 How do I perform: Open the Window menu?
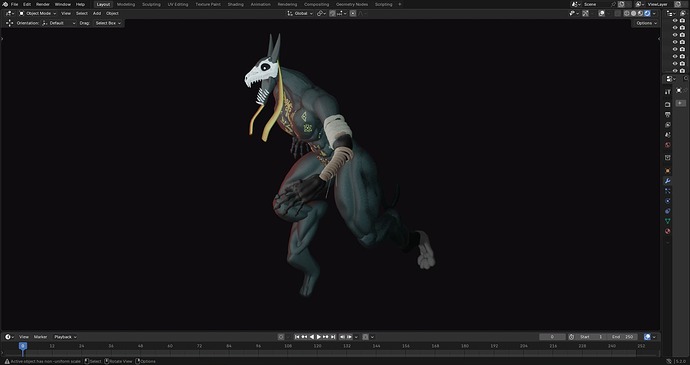[x=62, y=4]
